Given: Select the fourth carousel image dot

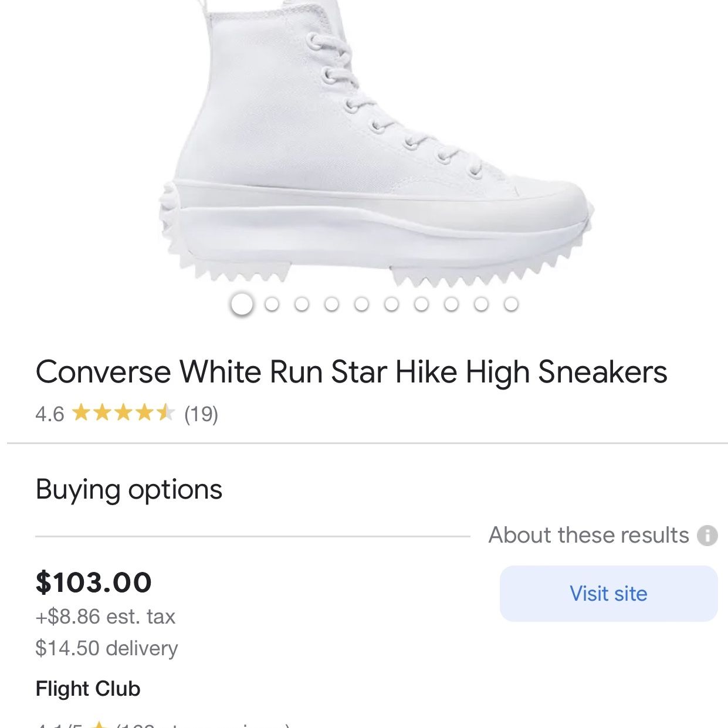Looking at the screenshot, I should click(x=331, y=304).
